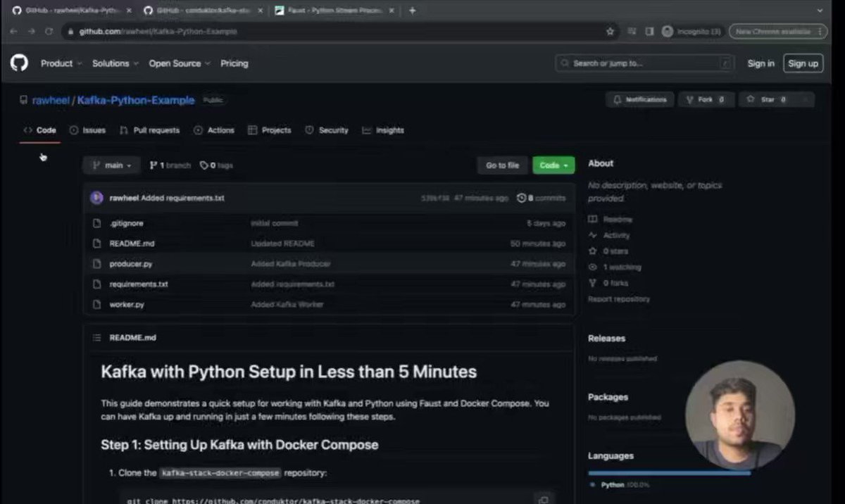845x504 pixels.
Task: Open the 8 commits history link
Action: (x=541, y=199)
